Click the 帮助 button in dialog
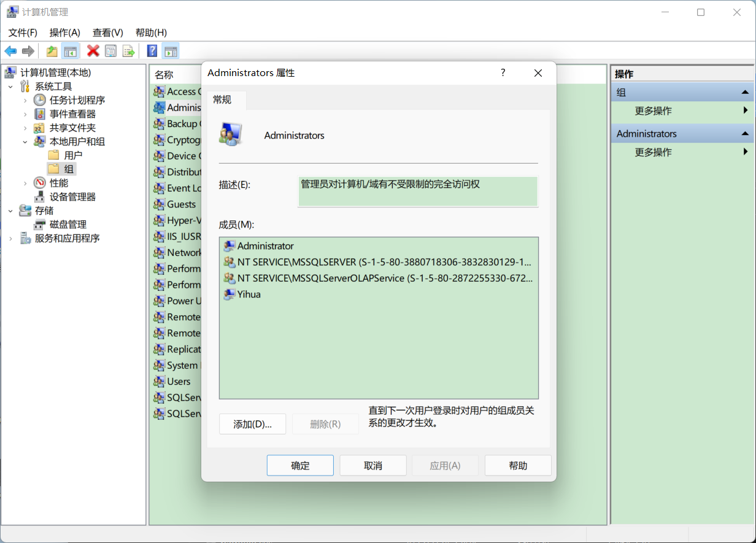 tap(518, 466)
